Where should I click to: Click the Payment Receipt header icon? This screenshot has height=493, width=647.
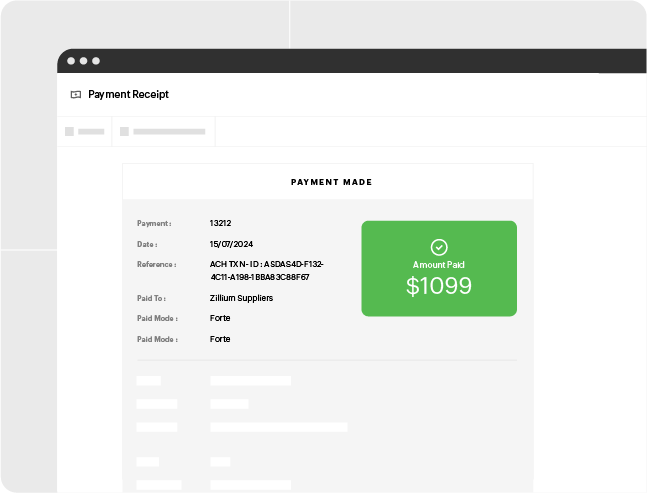[x=76, y=95]
